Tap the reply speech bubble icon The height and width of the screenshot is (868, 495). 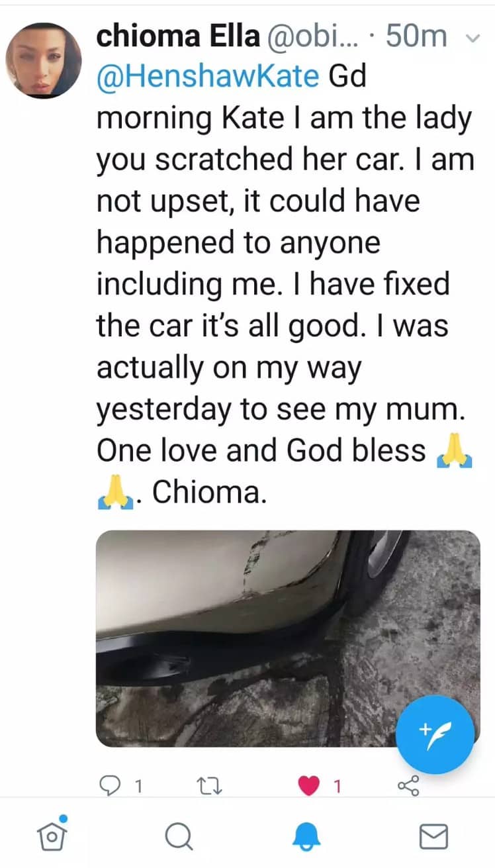[x=109, y=786]
